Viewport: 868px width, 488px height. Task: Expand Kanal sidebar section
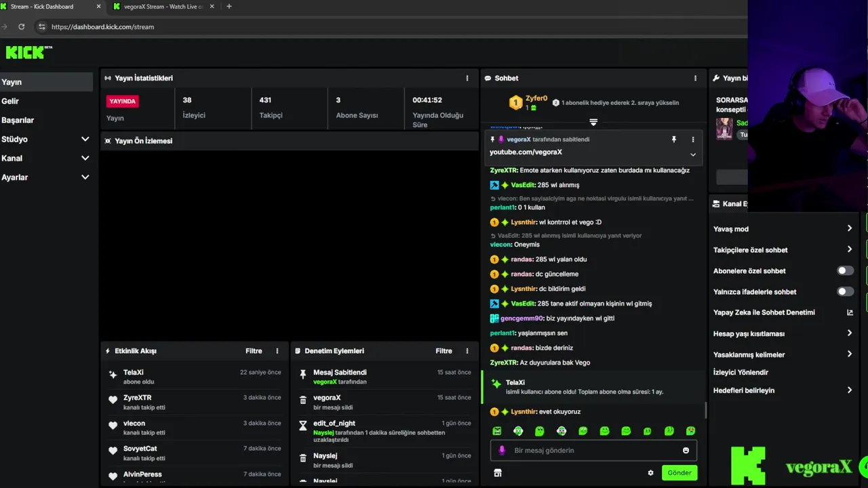coord(46,158)
